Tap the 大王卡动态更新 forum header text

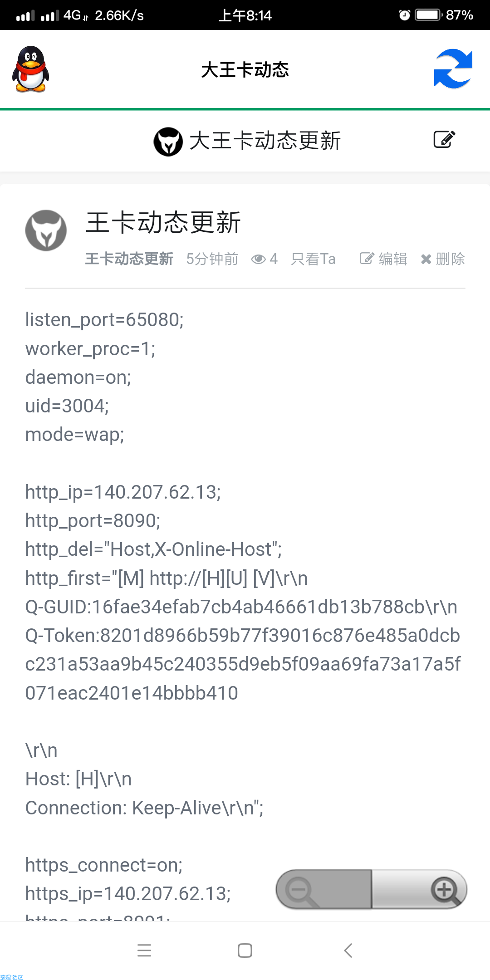coord(265,141)
